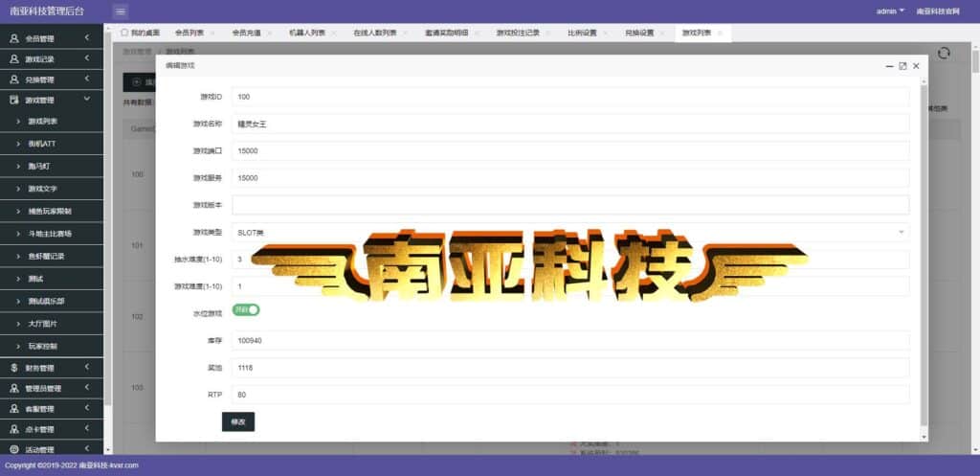Expand the 游戏记录 sidebar menu

[x=52, y=58]
